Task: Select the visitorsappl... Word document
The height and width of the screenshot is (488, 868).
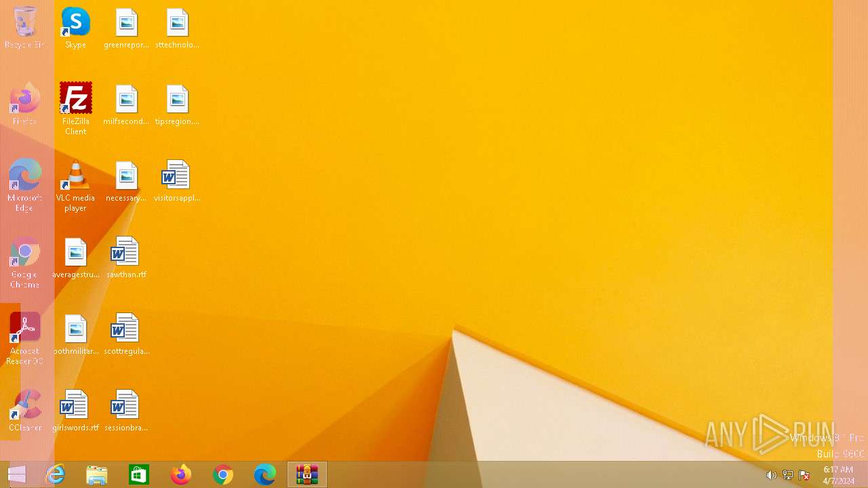Action: click(177, 181)
